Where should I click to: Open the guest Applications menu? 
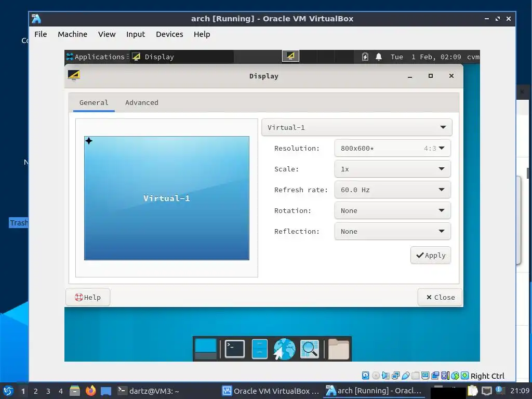pyautogui.click(x=96, y=57)
